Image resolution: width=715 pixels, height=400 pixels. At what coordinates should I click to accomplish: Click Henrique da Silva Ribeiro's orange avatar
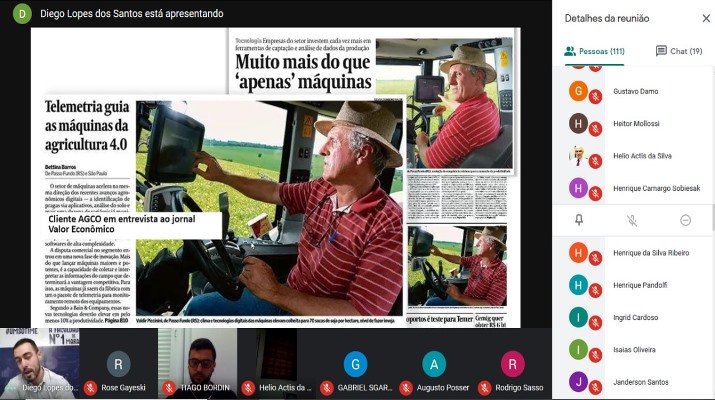point(578,252)
